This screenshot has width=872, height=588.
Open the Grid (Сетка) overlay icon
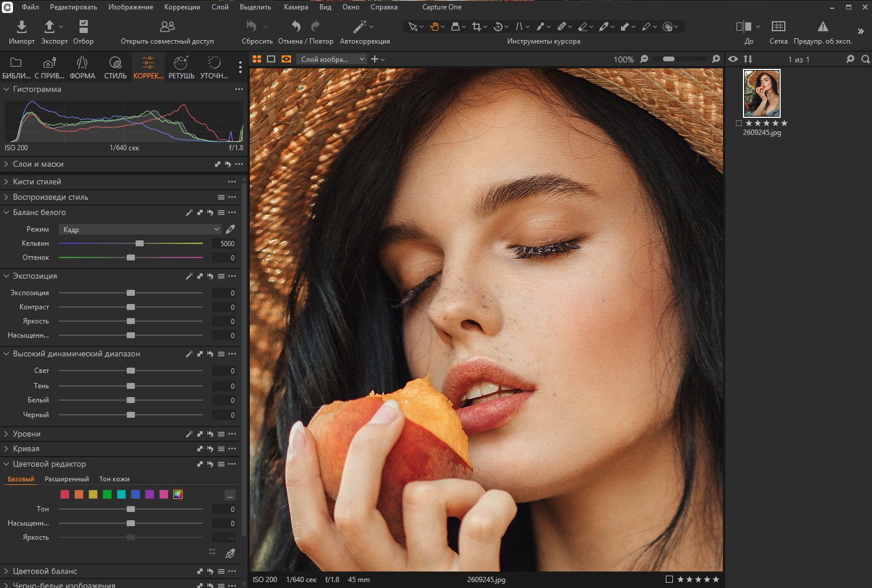(x=778, y=27)
